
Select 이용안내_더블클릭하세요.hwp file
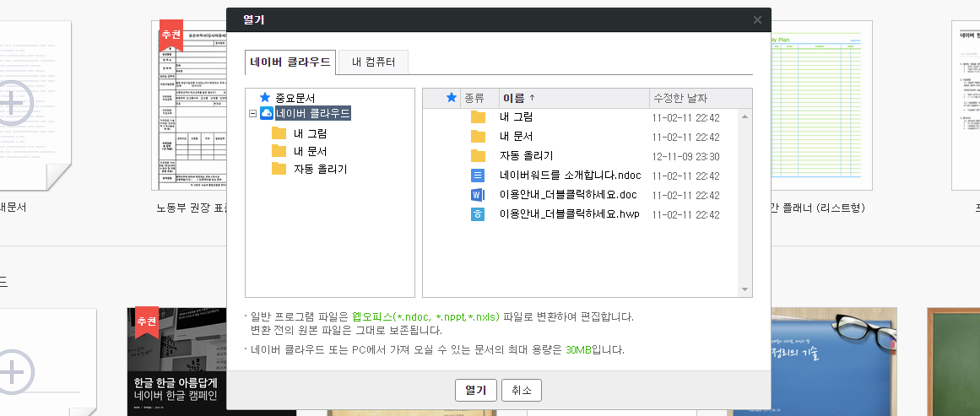(x=570, y=214)
